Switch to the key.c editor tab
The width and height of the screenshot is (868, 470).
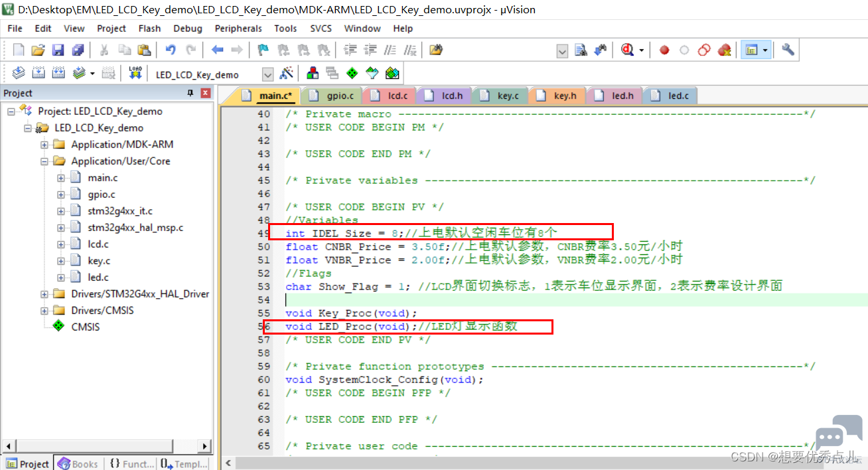tap(500, 96)
